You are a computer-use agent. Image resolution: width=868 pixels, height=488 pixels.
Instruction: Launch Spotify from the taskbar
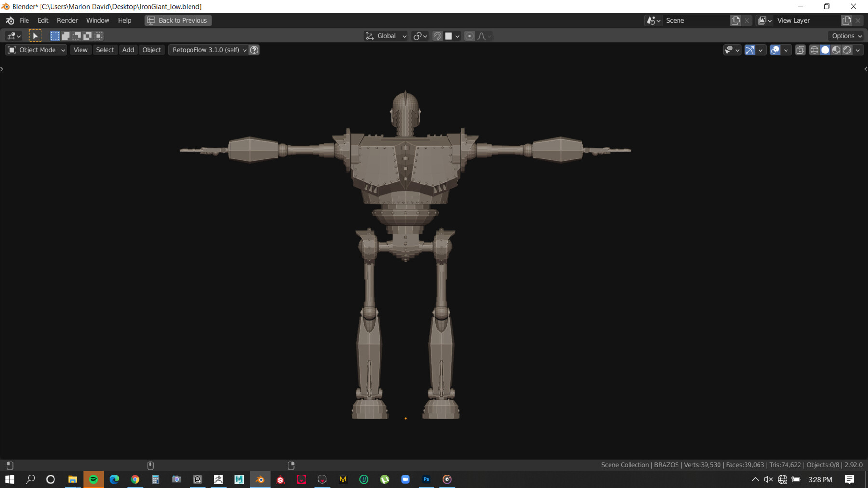click(94, 479)
